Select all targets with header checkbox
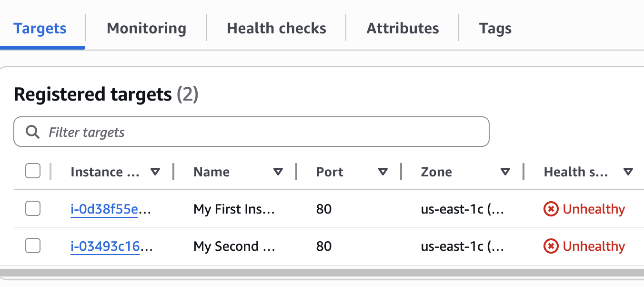 pos(33,171)
